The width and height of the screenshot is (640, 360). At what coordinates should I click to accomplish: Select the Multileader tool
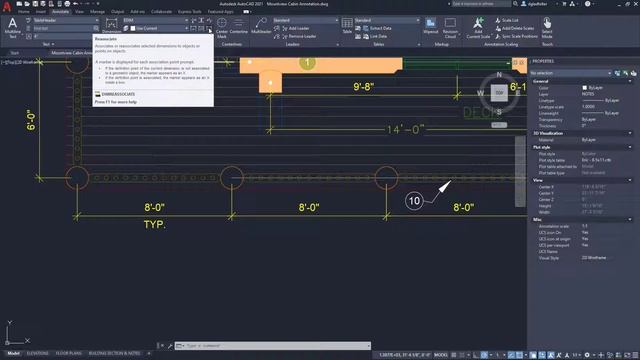tap(261, 25)
